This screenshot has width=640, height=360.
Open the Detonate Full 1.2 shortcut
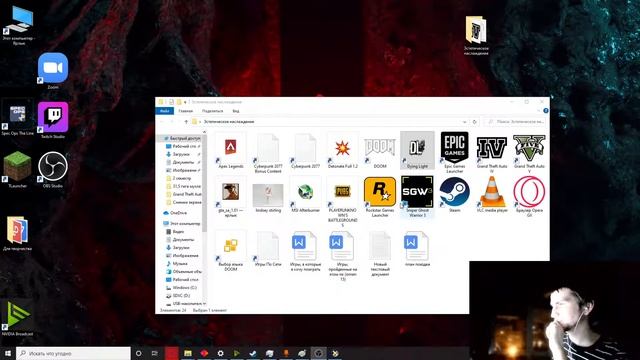point(342,151)
